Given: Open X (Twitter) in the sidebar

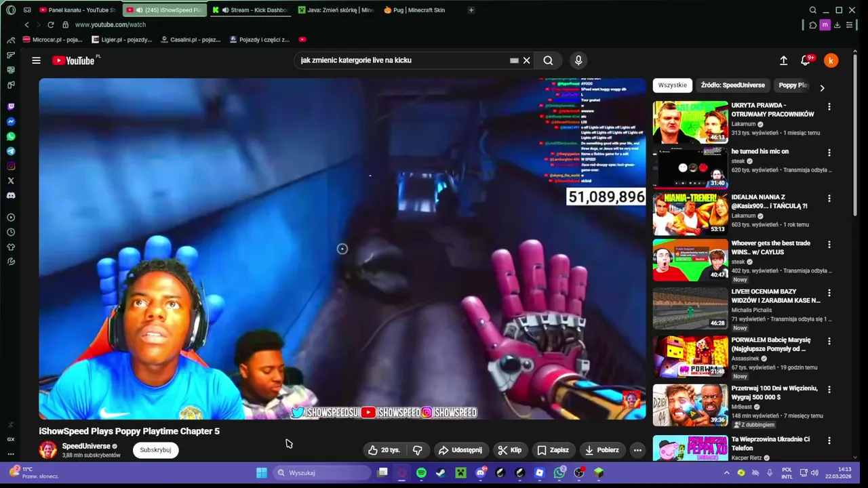Looking at the screenshot, I should coord(11,181).
